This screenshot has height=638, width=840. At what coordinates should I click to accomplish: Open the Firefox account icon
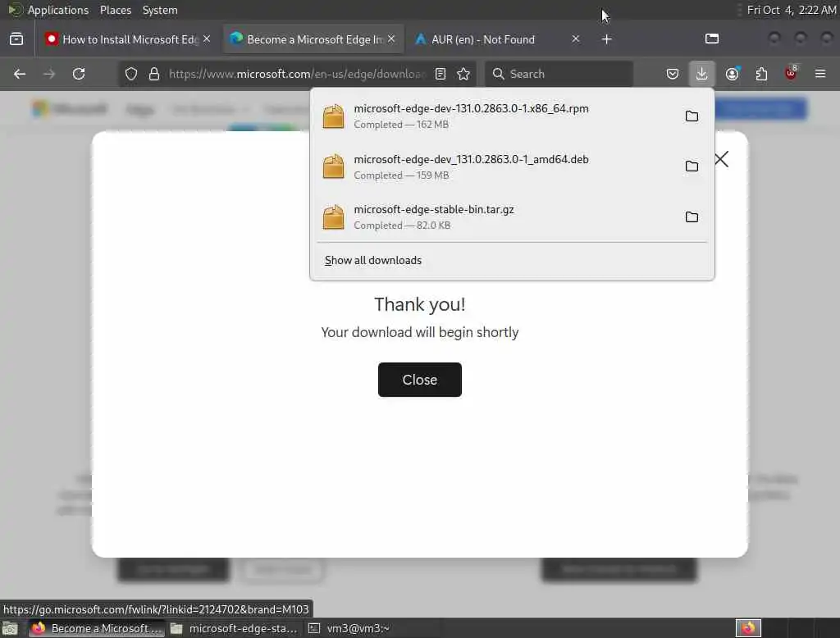(x=733, y=74)
